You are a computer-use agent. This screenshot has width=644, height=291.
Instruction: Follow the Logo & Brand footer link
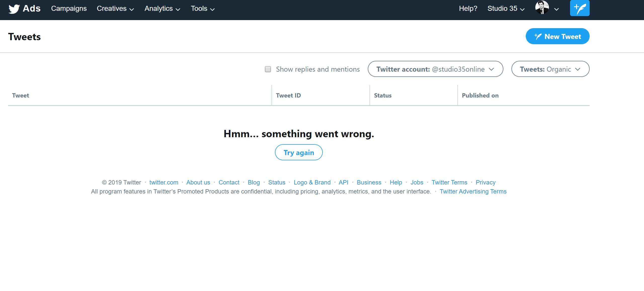coord(312,182)
